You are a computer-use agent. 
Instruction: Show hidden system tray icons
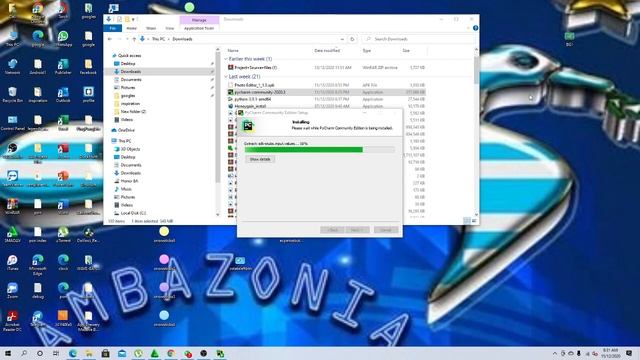pos(554,353)
